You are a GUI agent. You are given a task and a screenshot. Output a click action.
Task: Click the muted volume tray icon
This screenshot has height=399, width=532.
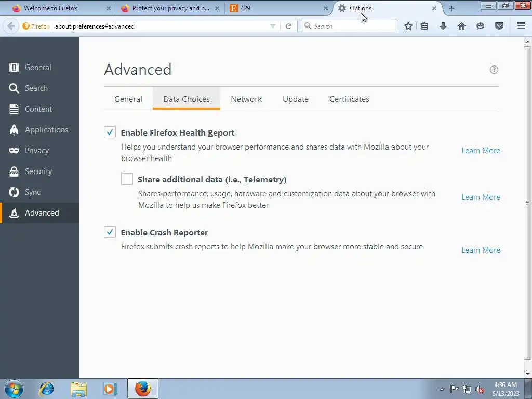click(x=480, y=389)
